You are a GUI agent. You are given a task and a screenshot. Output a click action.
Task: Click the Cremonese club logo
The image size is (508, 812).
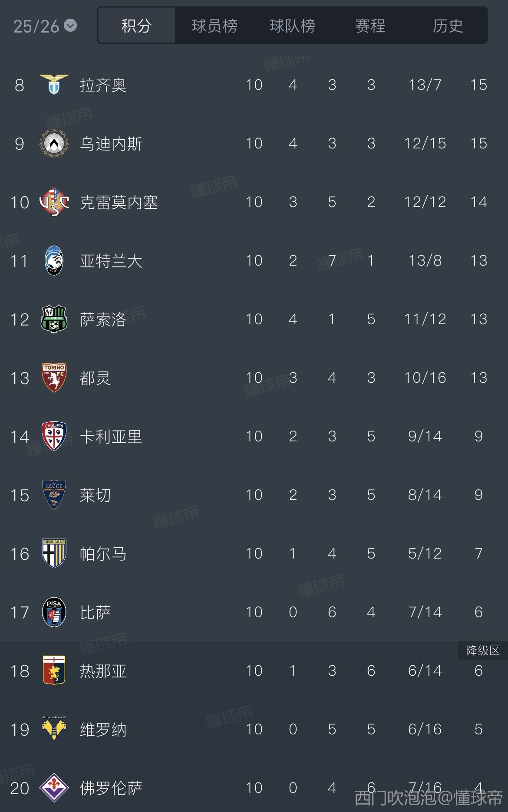54,202
